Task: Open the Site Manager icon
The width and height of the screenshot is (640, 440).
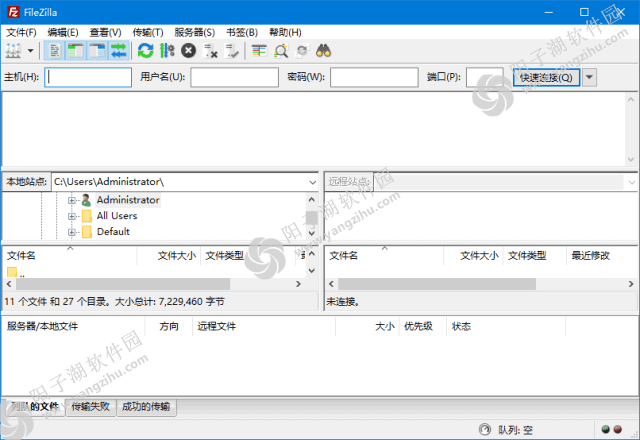Action: tap(13, 51)
